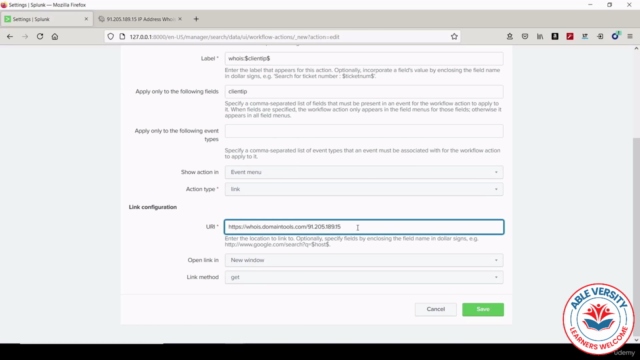
Task: Restore down the Firefox window
Action: [609, 4]
